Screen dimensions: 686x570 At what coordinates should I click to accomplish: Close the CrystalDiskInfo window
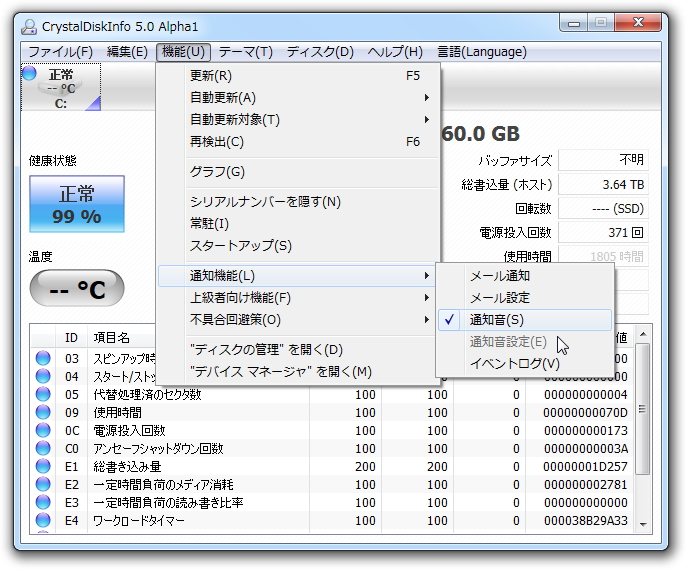(638, 23)
